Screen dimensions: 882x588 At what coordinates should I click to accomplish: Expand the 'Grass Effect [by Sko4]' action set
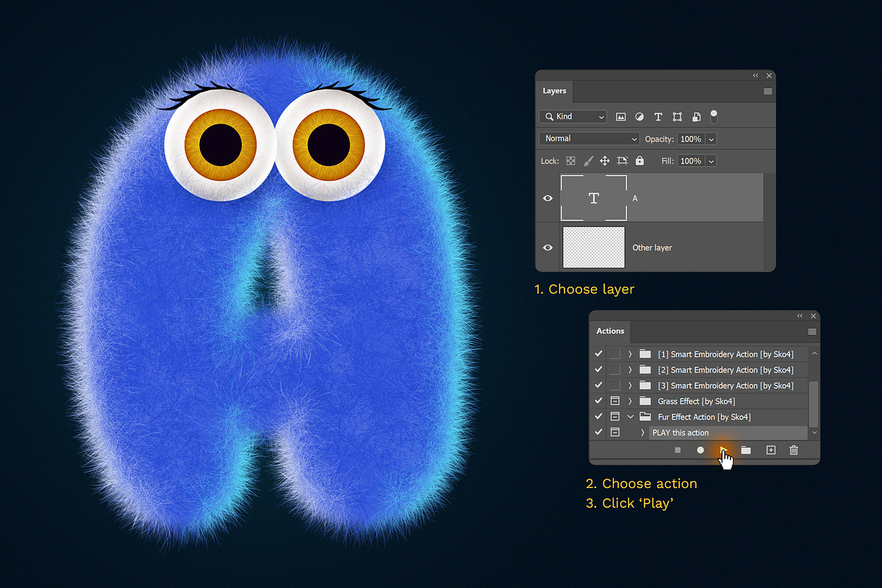click(x=630, y=401)
